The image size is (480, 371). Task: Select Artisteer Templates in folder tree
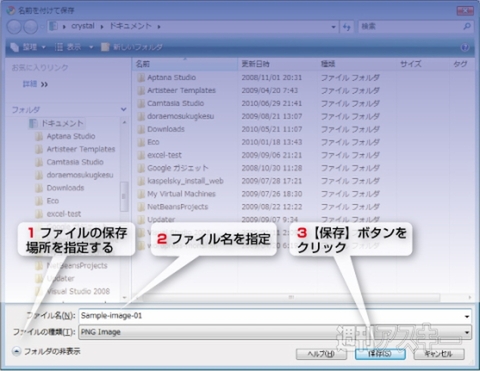tap(81, 149)
